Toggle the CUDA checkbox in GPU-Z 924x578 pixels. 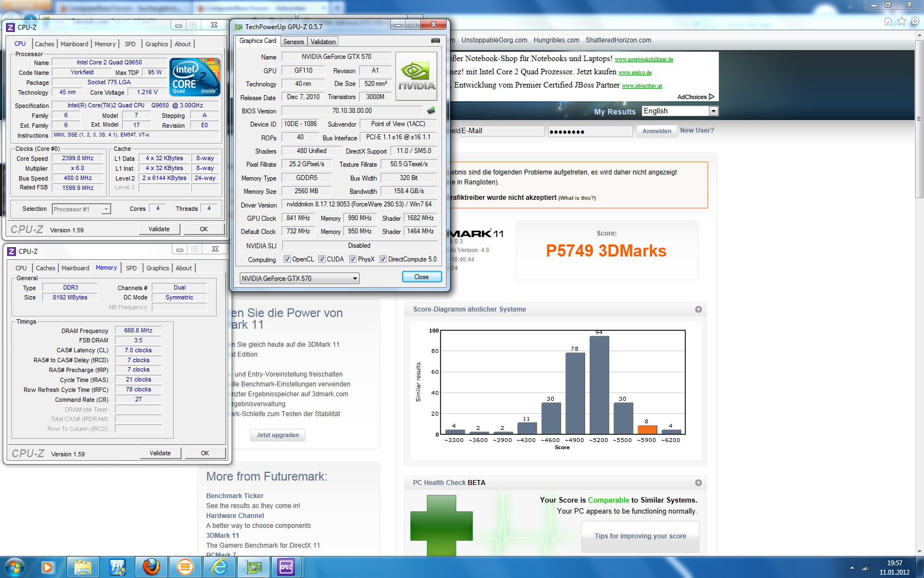pyautogui.click(x=322, y=259)
